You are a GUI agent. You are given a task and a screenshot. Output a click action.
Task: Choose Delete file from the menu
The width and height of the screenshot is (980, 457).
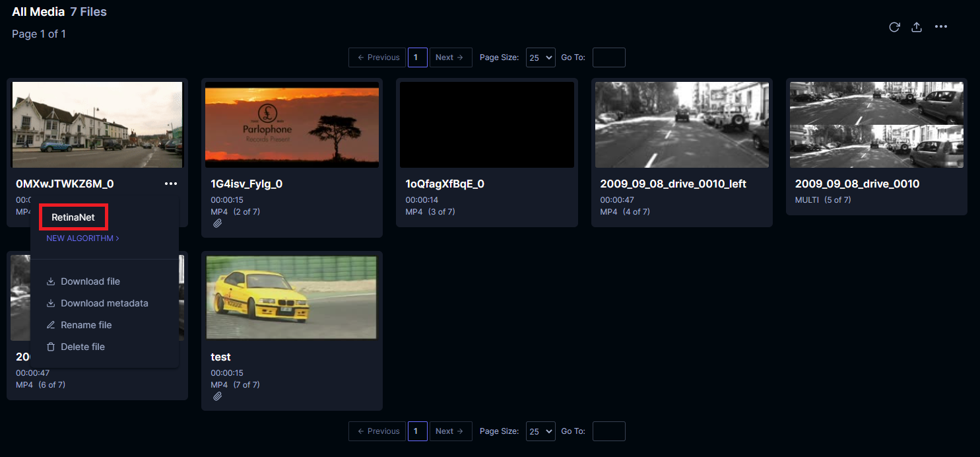click(x=76, y=347)
